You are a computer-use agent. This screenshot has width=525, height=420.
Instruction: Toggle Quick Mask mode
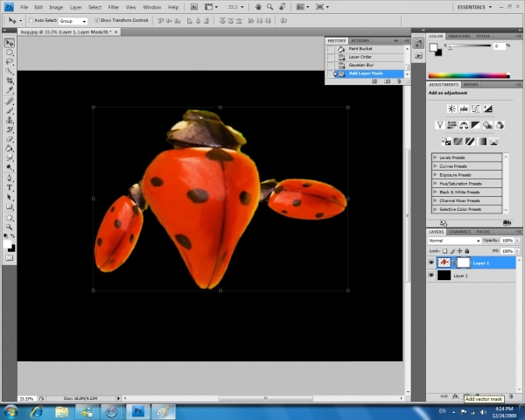pyautogui.click(x=10, y=258)
